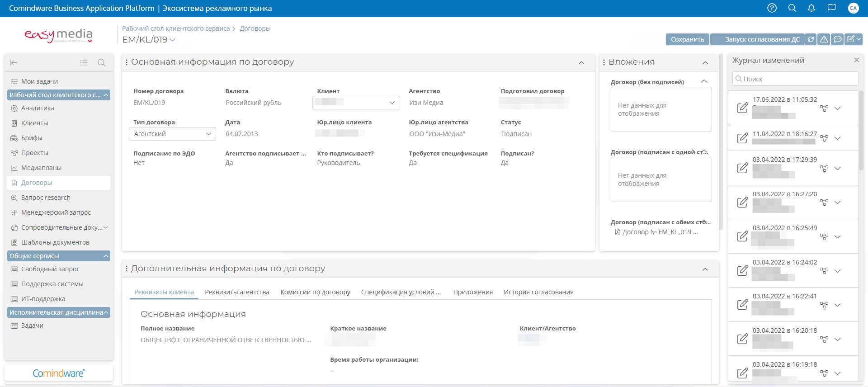Go to Договоры in the sidebar
Screen dimensions: 868x387
click(59, 183)
